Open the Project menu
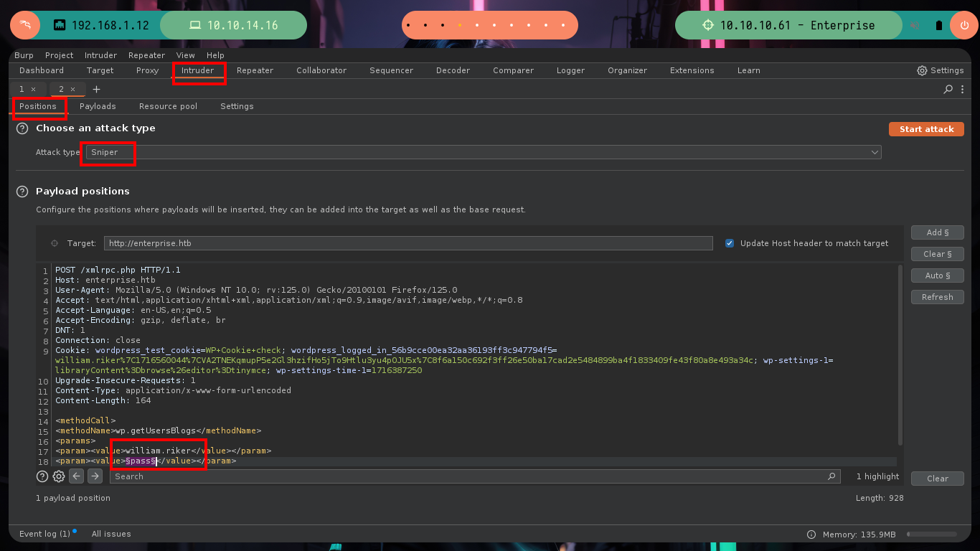The height and width of the screenshot is (551, 980). coord(59,55)
